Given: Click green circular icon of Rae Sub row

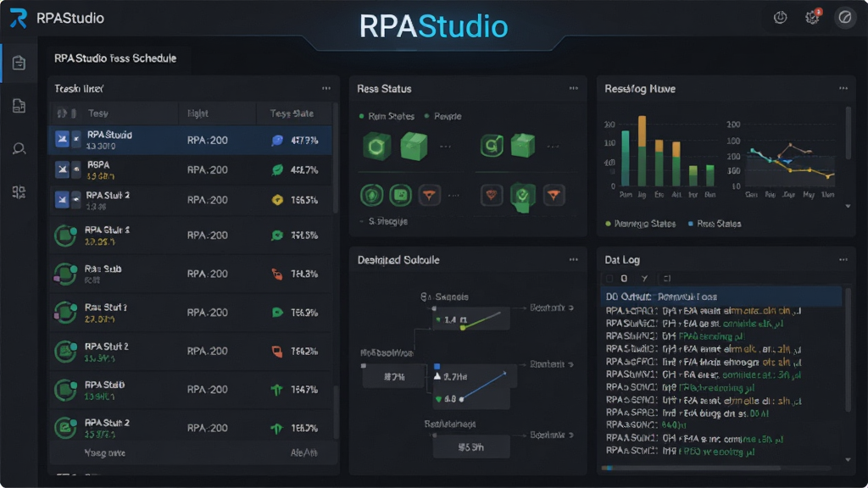Looking at the screenshot, I should pyautogui.click(x=64, y=274).
